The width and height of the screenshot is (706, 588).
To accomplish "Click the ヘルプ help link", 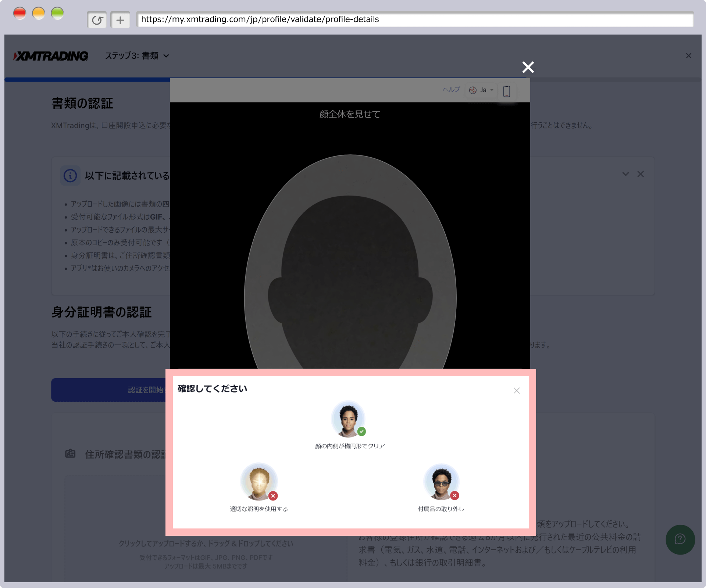I will pos(451,89).
